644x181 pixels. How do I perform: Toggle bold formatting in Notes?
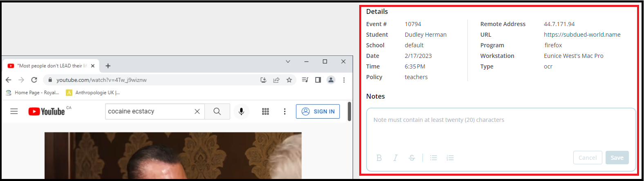click(x=379, y=158)
